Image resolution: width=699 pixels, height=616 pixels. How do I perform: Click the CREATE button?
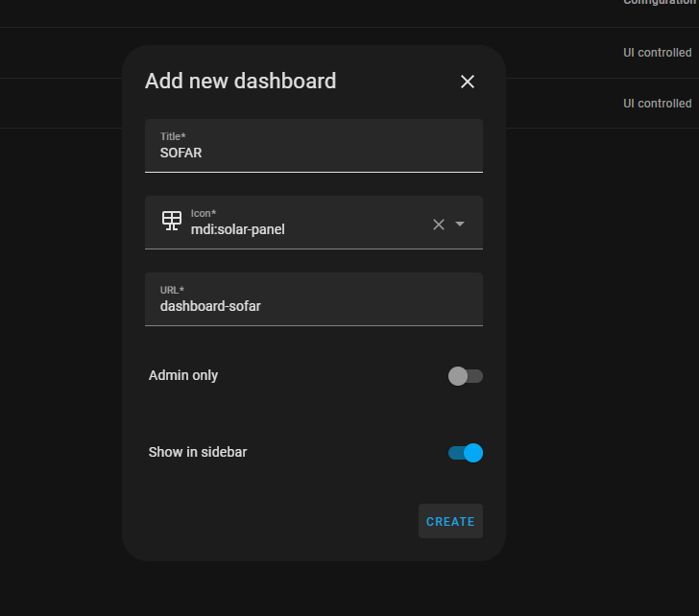pos(450,521)
